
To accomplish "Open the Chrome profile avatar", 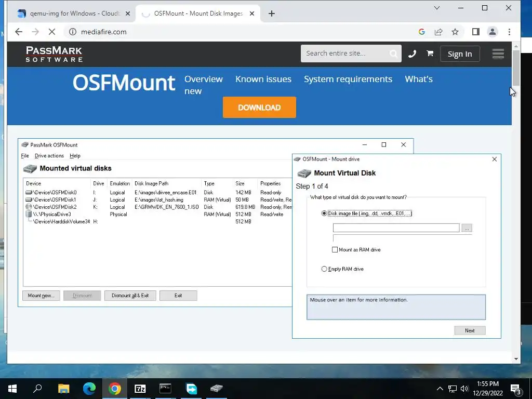I will (x=493, y=32).
